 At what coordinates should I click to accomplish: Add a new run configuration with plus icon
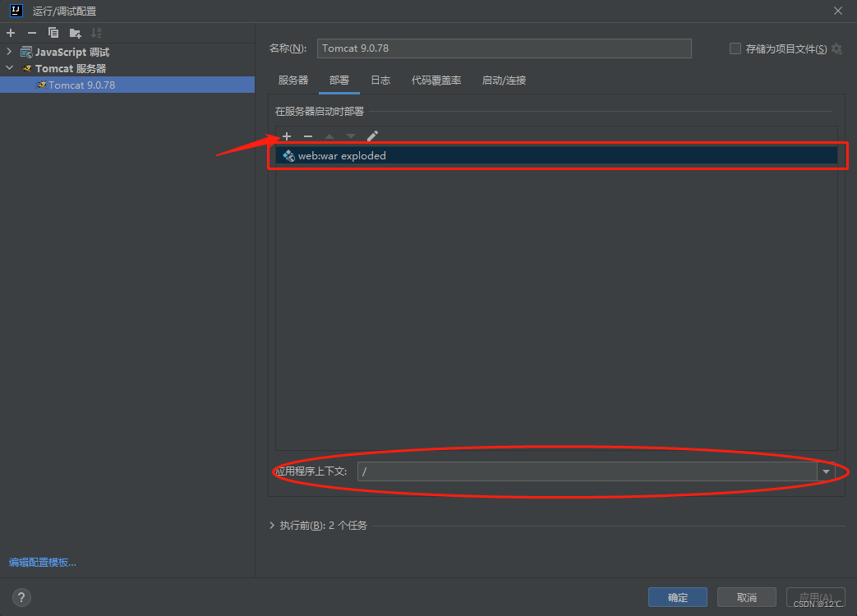tap(11, 33)
